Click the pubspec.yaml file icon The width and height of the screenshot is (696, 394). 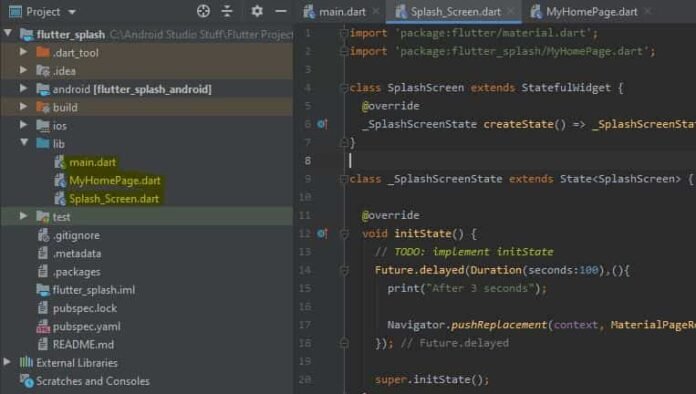43,327
